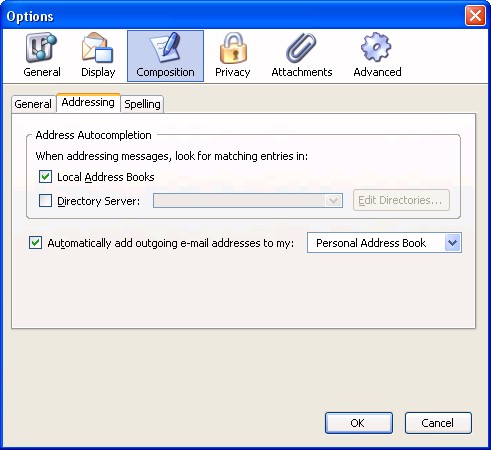Open the General options pane icon

pyautogui.click(x=41, y=47)
